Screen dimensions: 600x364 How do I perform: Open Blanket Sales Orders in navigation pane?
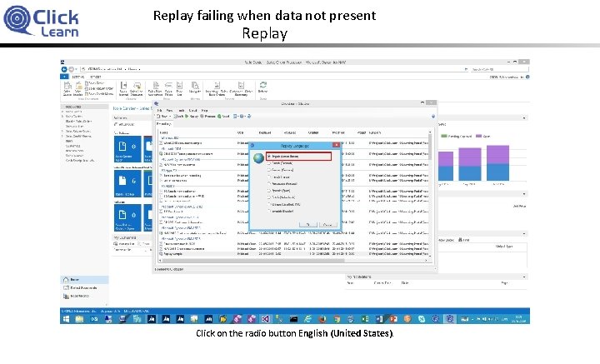coord(79,122)
